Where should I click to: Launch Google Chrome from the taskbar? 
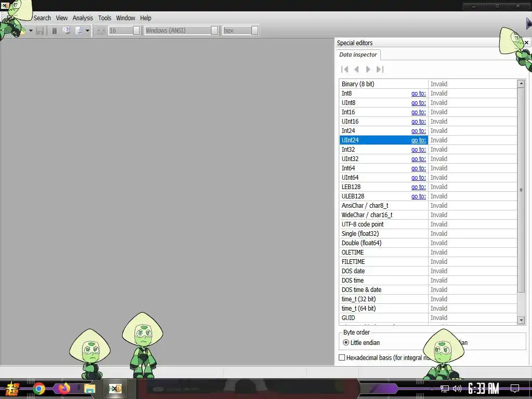pos(39,389)
